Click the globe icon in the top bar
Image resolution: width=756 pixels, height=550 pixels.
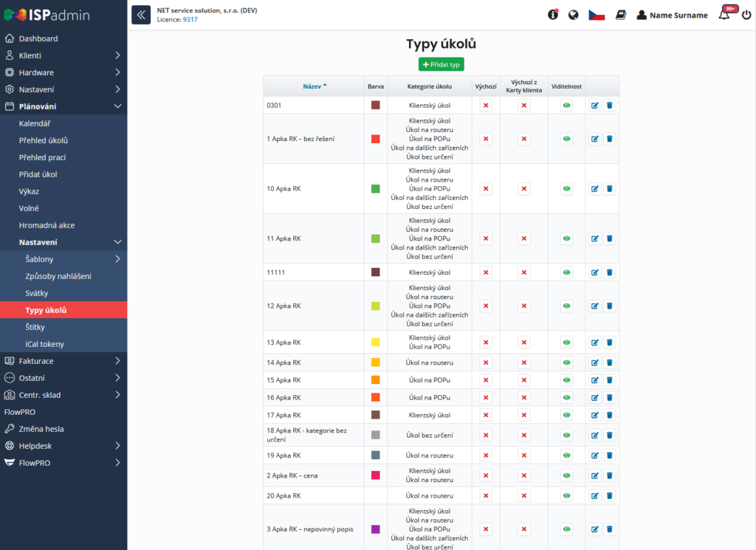[573, 15]
